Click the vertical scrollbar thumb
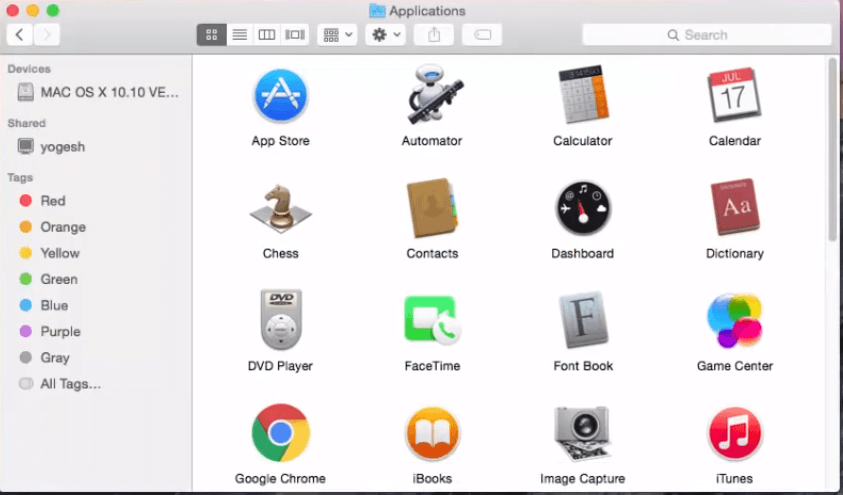843x495 pixels. click(x=833, y=149)
